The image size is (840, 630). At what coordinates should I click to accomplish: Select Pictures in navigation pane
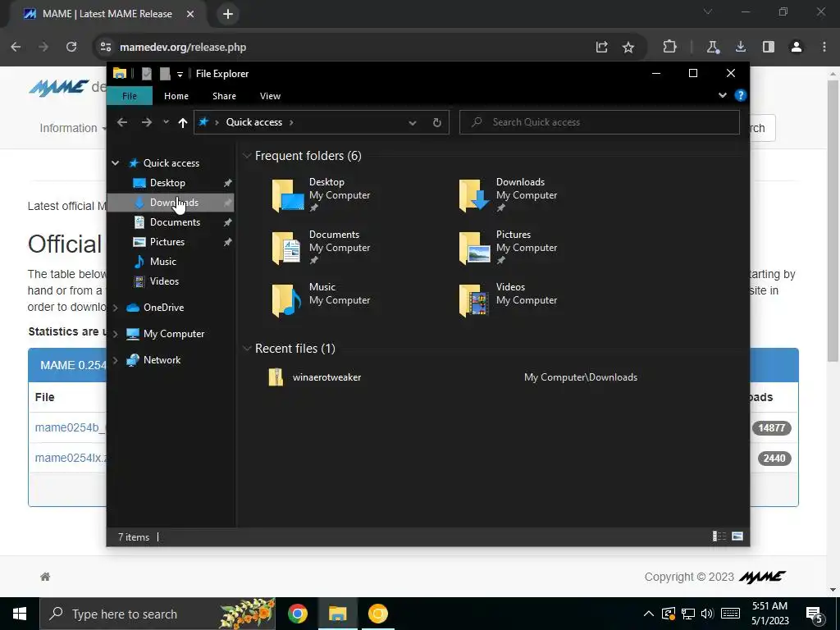coord(167,242)
